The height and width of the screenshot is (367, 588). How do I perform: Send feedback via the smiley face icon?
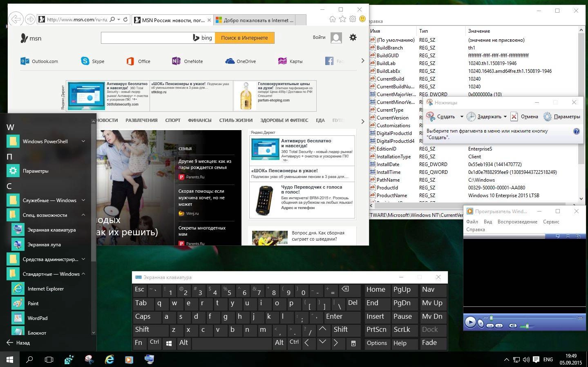tap(362, 19)
